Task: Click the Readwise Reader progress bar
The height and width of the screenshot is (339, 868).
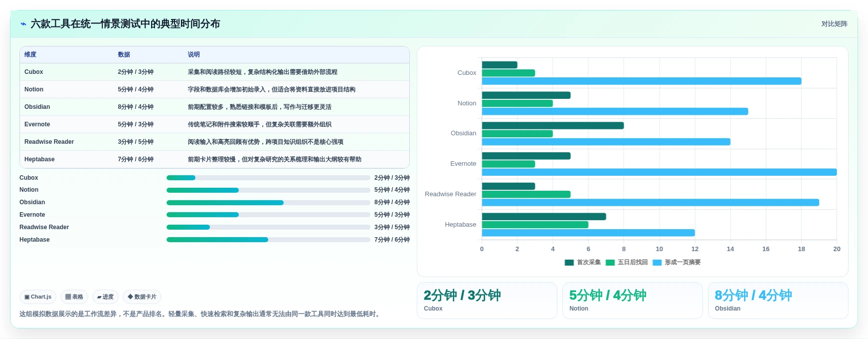Action: [x=268, y=227]
